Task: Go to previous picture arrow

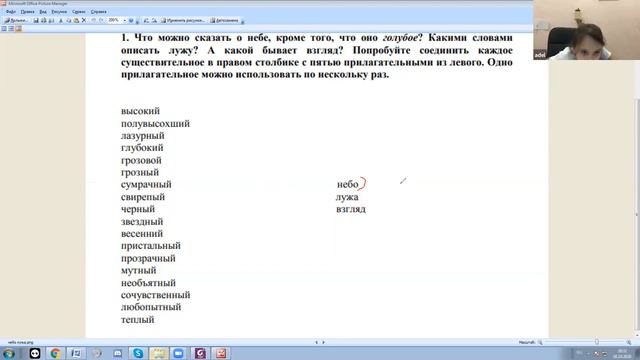Action: [316, 342]
